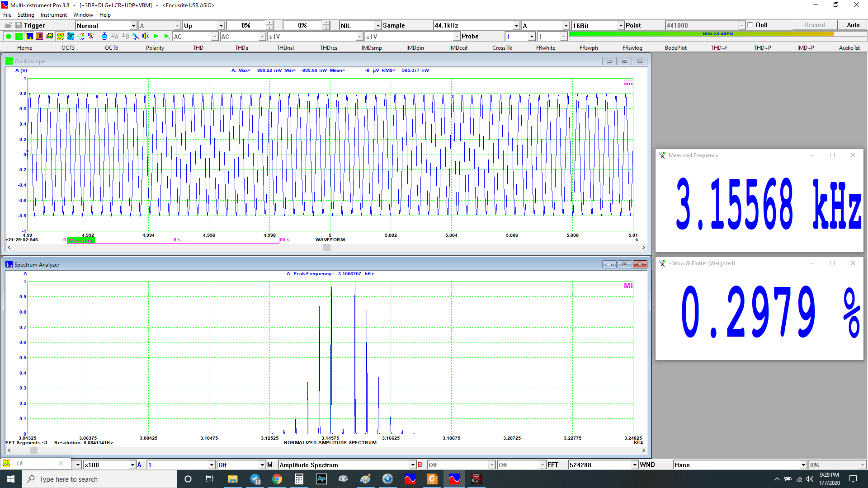Open the File menu
The width and height of the screenshot is (868, 488).
tap(7, 15)
